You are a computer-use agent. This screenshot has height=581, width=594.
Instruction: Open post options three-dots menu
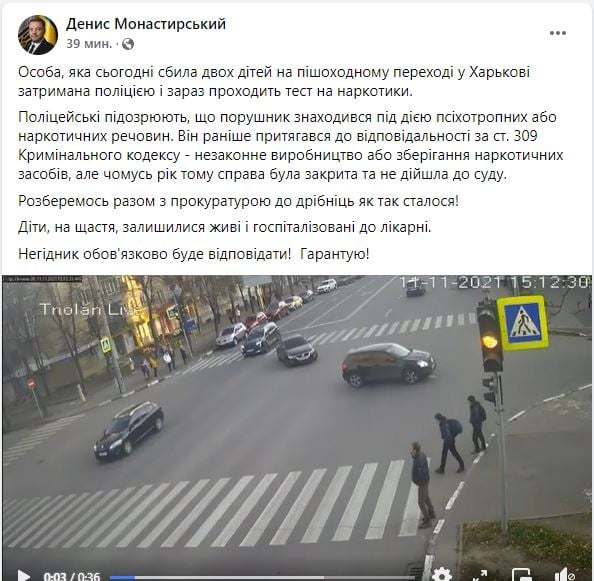pos(558,33)
